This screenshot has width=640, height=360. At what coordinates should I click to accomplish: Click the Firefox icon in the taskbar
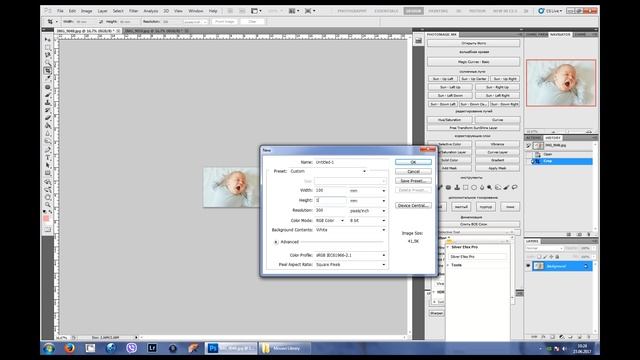[70, 348]
